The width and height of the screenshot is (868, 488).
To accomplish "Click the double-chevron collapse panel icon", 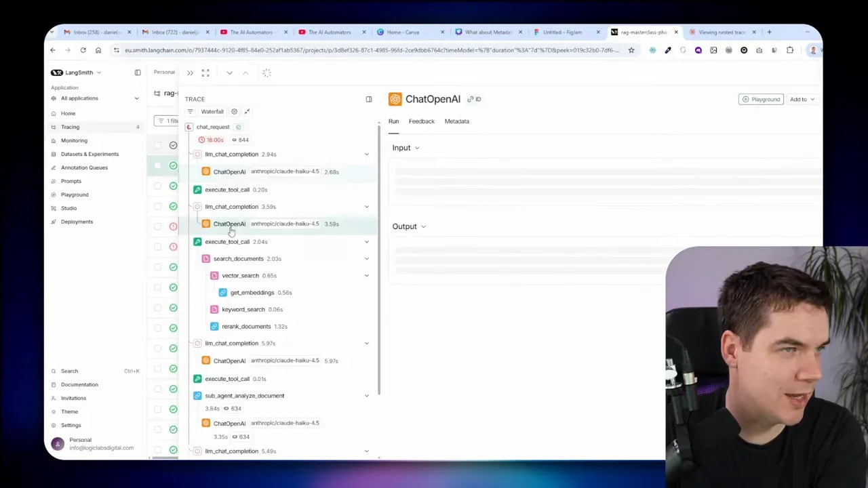I will [x=190, y=73].
